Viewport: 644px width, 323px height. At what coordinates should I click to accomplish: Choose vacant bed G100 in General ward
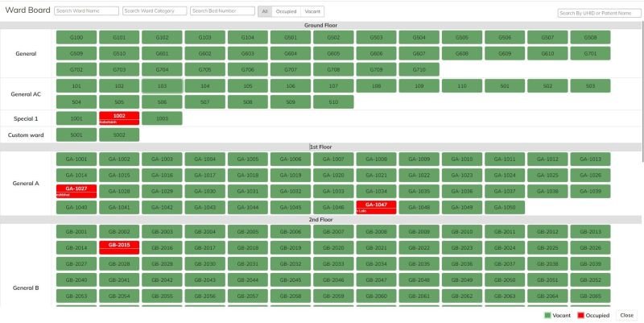[x=76, y=38]
